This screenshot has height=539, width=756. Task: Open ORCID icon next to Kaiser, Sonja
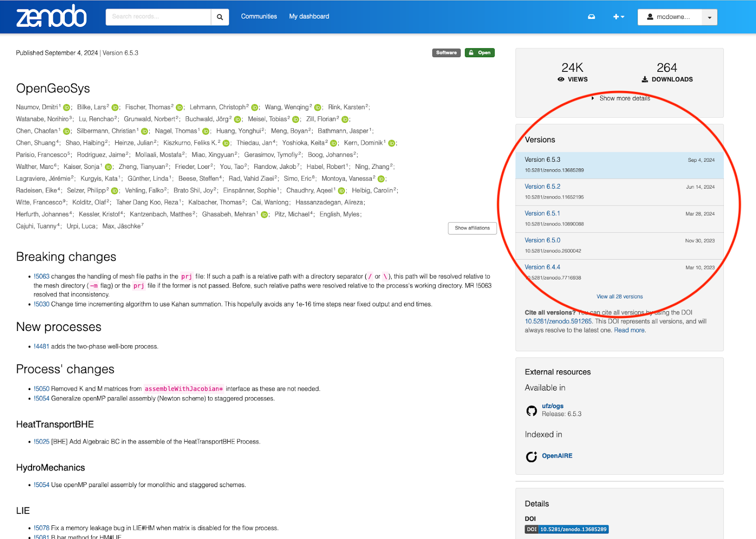108,167
